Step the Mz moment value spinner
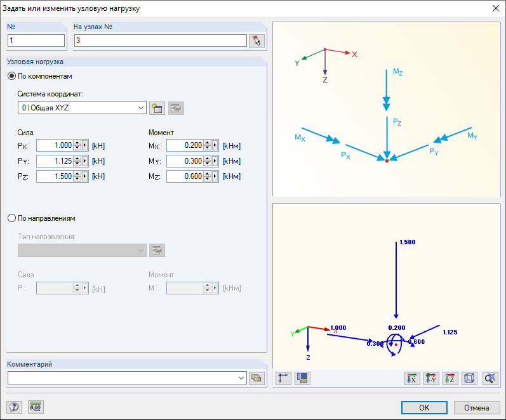The width and height of the screenshot is (506, 420). tap(208, 176)
